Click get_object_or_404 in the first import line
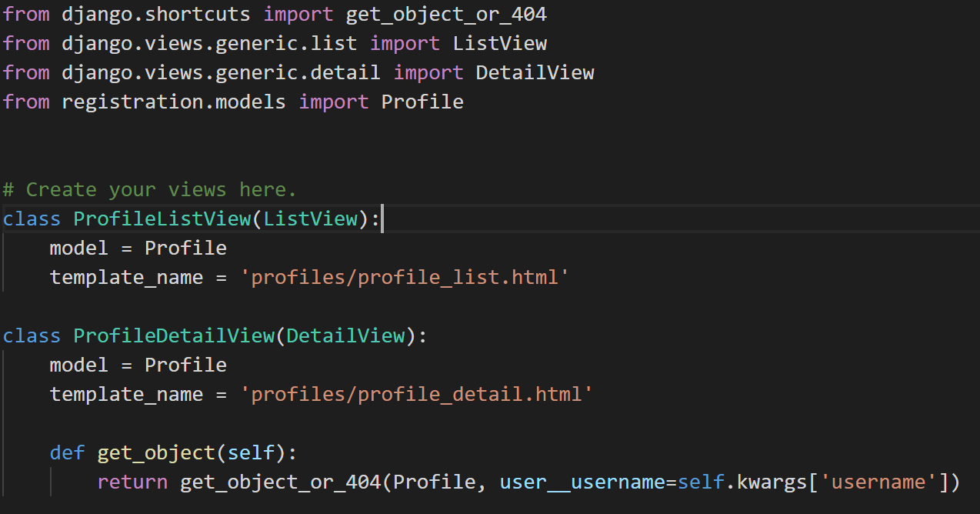The image size is (980, 514). (446, 15)
